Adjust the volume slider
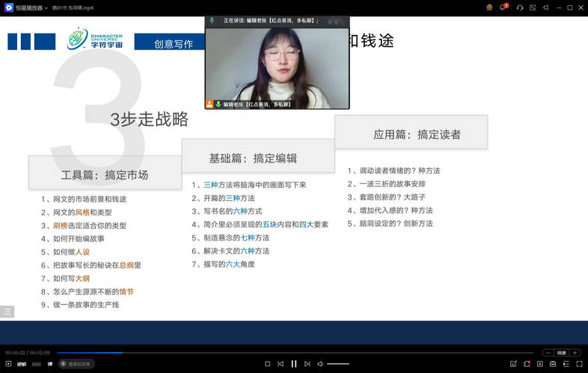The image size is (588, 373). coord(338,364)
